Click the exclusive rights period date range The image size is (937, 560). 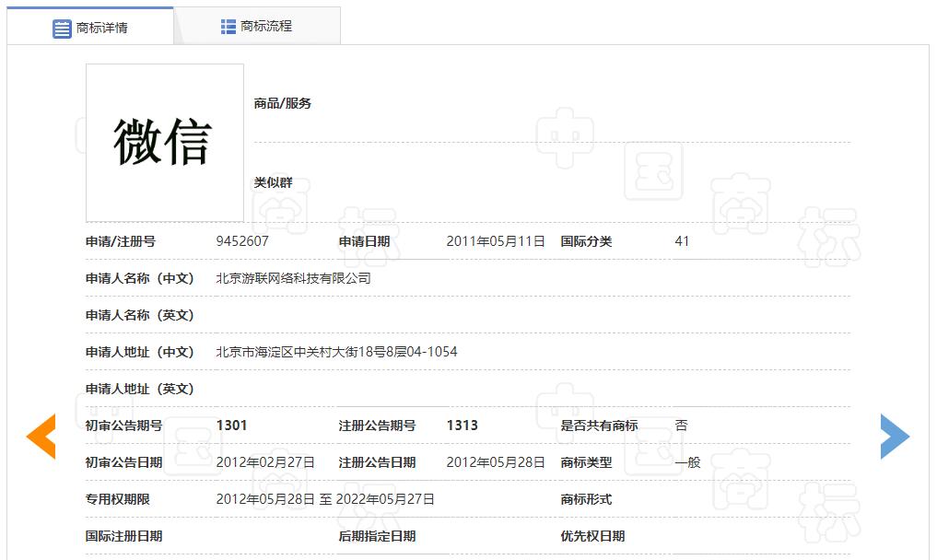(x=324, y=499)
